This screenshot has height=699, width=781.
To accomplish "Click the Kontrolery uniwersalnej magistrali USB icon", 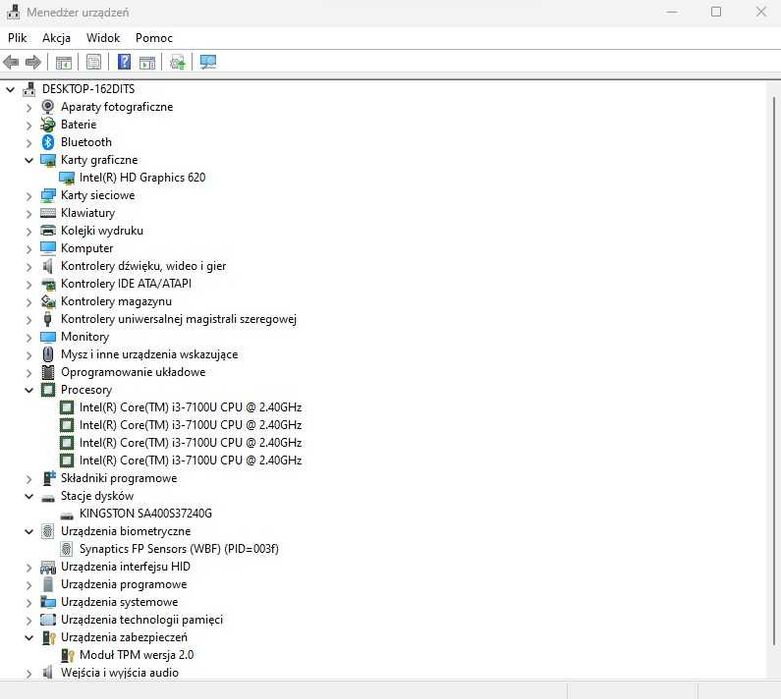I will pos(48,319).
